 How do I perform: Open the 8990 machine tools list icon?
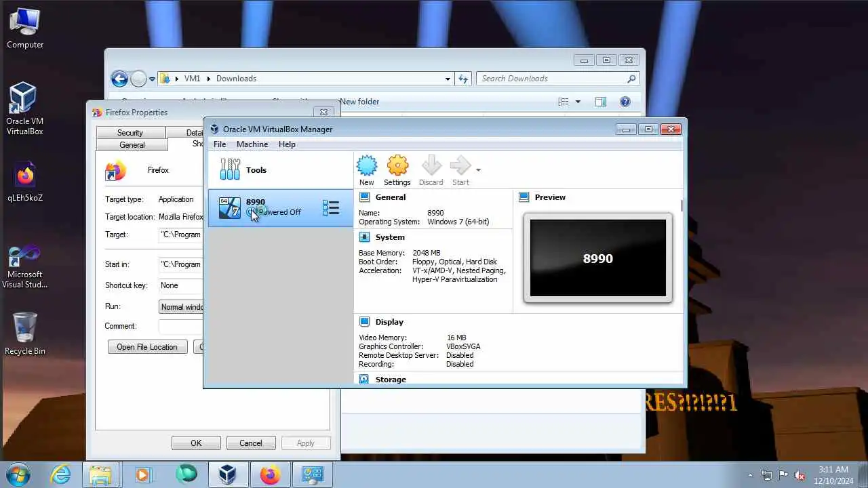331,207
